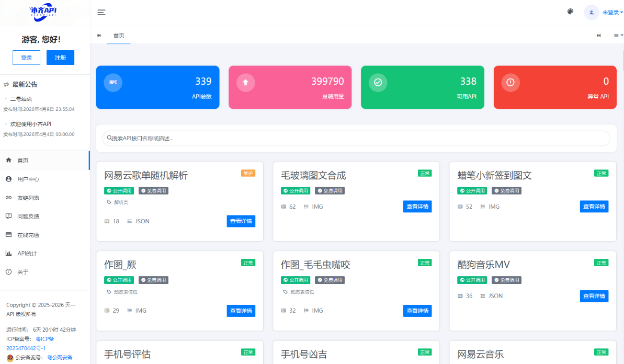
Task: Click the 正常 badge on 毛玻璃图文合成
Action: [425, 173]
